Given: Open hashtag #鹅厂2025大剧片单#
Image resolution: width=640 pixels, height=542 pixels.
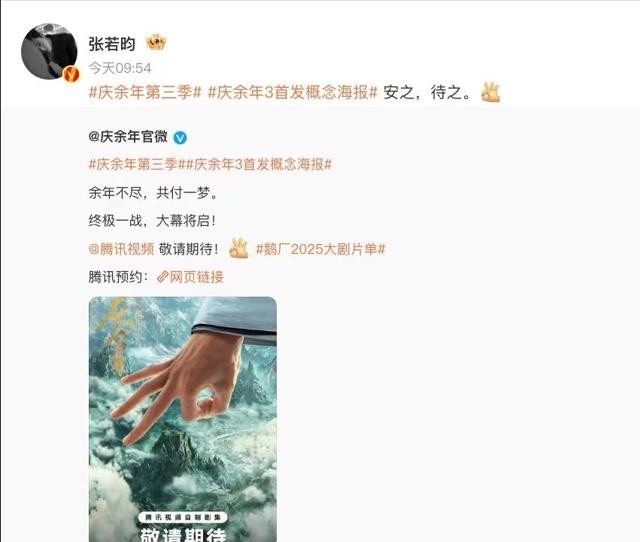Looking at the screenshot, I should 320,249.
